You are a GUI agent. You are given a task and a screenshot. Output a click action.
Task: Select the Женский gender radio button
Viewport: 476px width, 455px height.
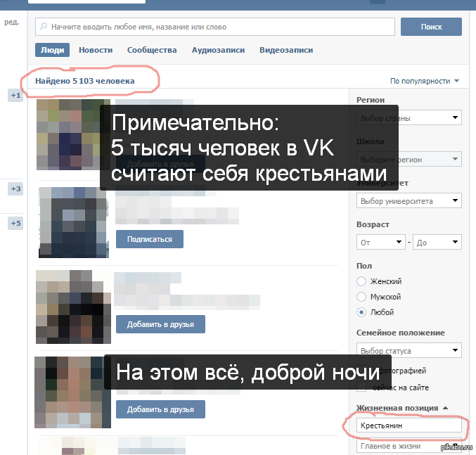(x=361, y=281)
